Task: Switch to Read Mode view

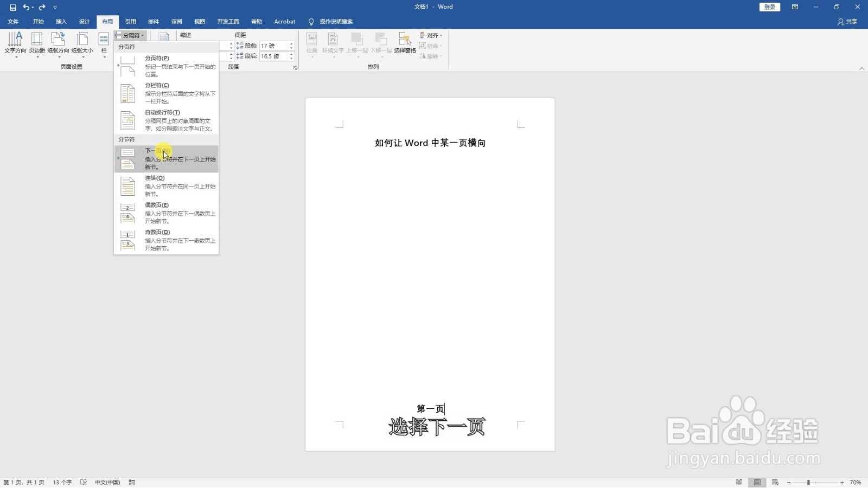Action: [x=739, y=483]
